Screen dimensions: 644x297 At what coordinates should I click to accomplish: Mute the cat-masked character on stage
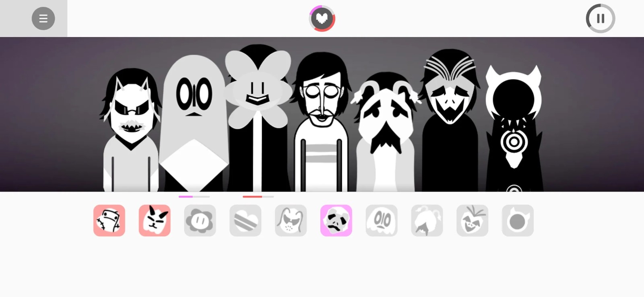[130, 133]
